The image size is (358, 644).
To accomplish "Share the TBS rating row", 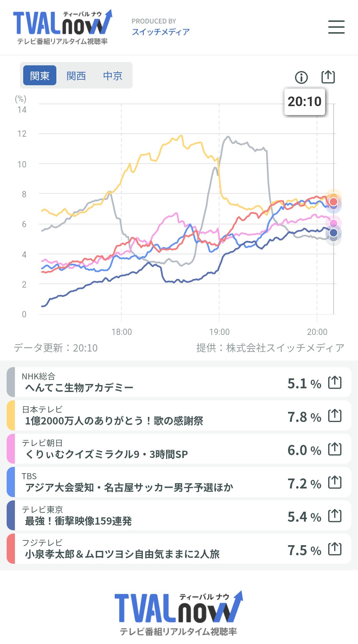I will (335, 482).
